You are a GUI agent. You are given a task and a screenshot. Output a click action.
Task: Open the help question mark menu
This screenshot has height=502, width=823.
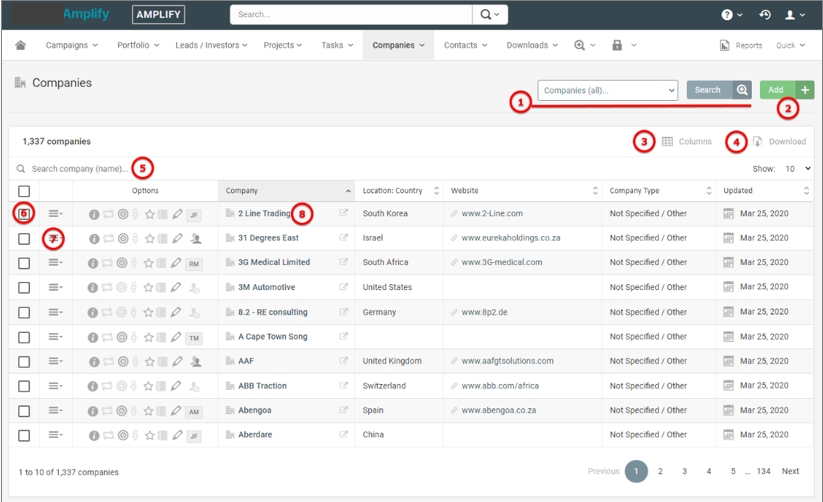(x=732, y=15)
